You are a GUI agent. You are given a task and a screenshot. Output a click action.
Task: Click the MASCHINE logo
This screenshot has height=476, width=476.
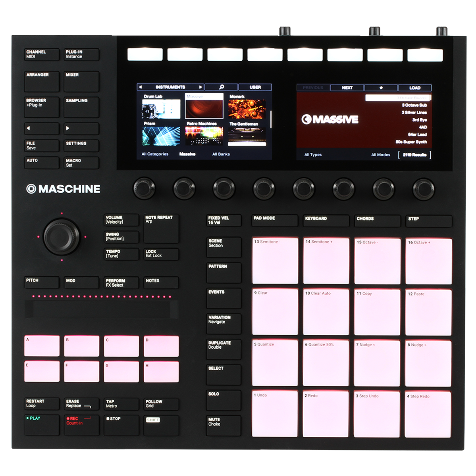click(x=64, y=189)
